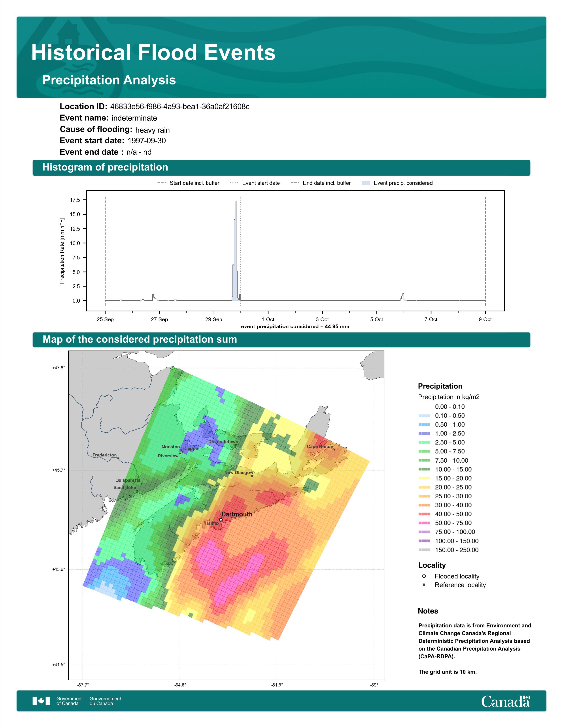Click the cause of flooding 'heavy rain'

152,130
